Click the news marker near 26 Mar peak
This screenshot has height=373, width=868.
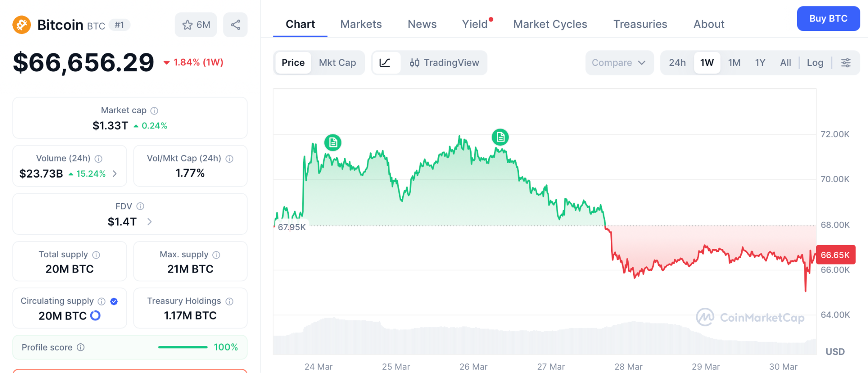pyautogui.click(x=500, y=137)
